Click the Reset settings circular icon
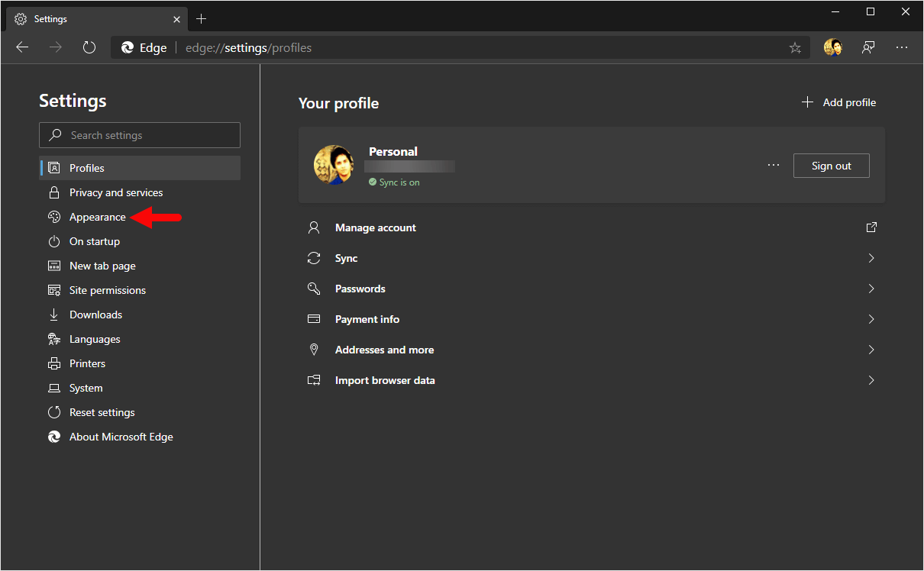This screenshot has width=924, height=571. click(x=54, y=412)
